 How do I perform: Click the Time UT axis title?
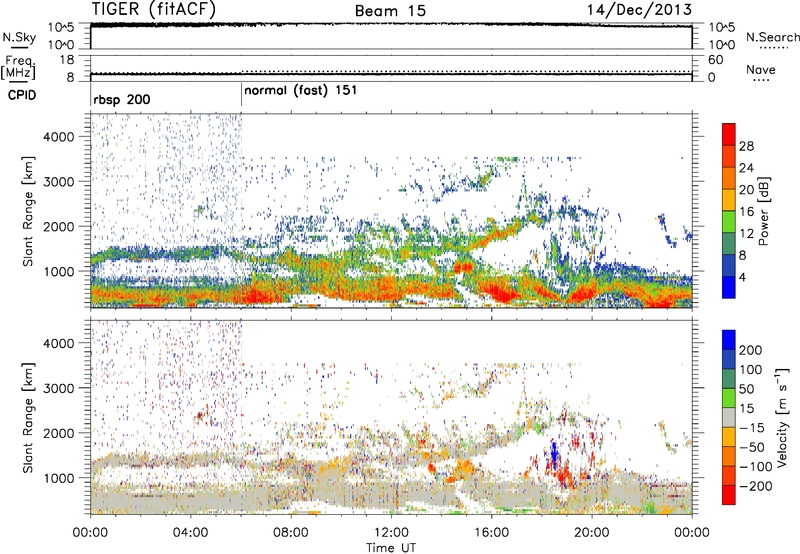(391, 547)
